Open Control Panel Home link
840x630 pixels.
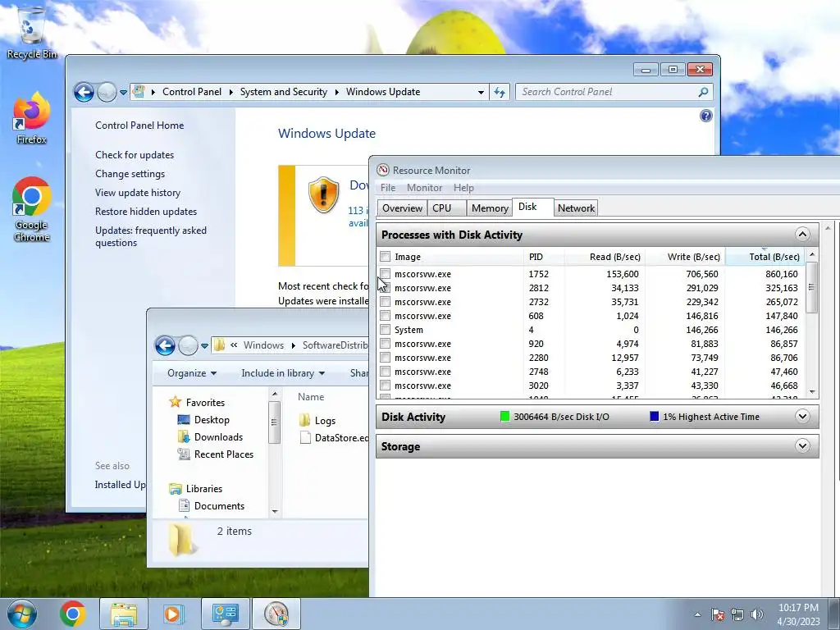[139, 126]
